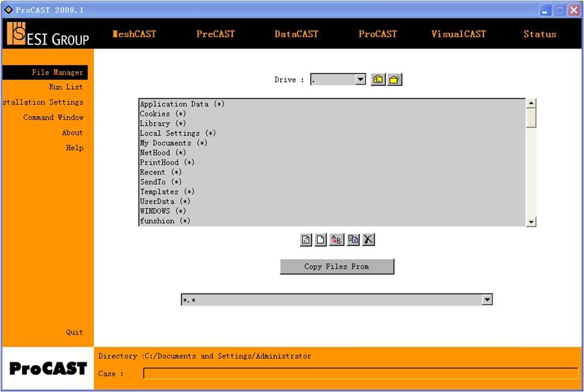Image resolution: width=584 pixels, height=392 pixels.
Task: Show the About page
Action: pos(72,132)
